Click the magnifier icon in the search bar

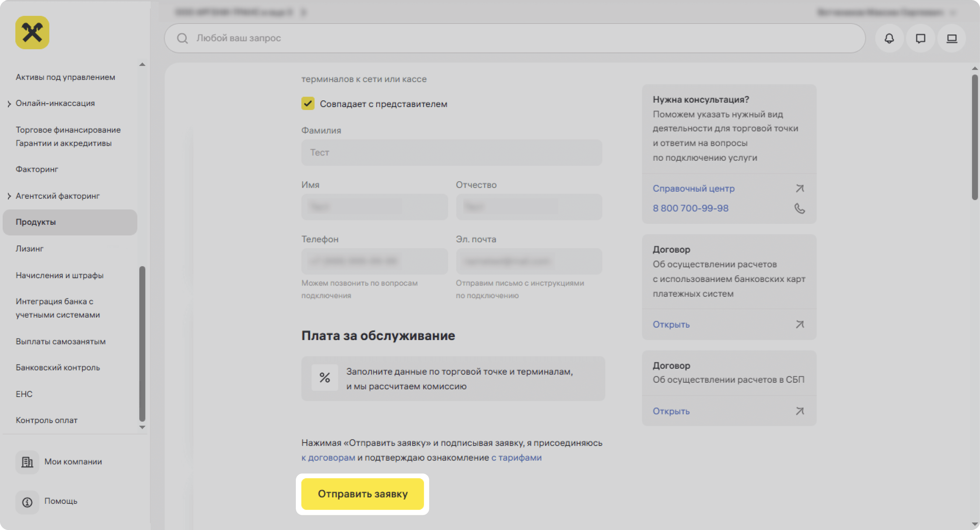point(183,38)
